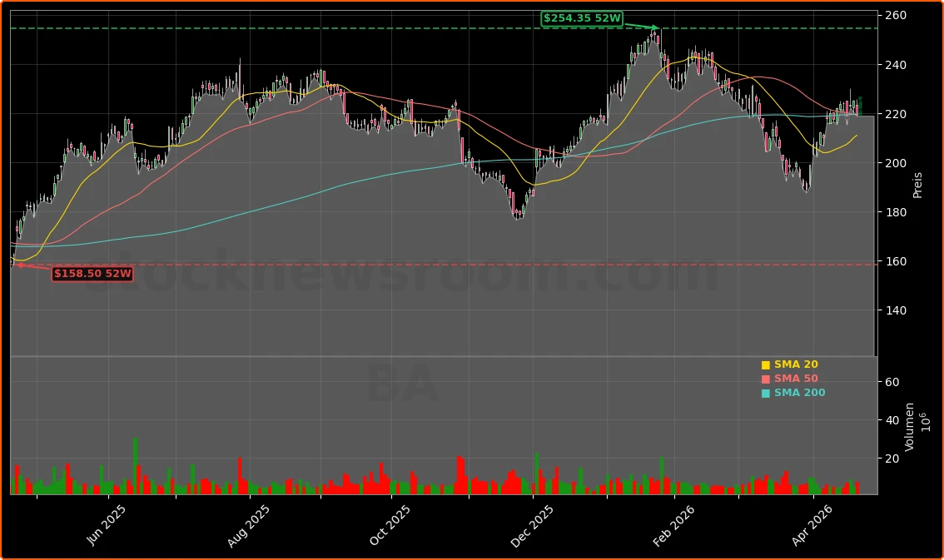Select the Dec 2025 date label
Viewport: 944px width, 560px height.
tap(533, 526)
